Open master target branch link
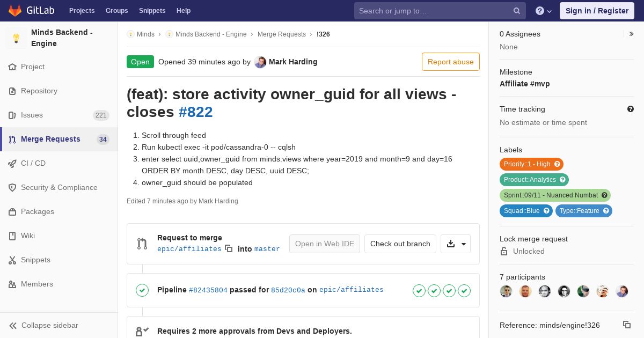The image size is (644, 338). (x=267, y=249)
